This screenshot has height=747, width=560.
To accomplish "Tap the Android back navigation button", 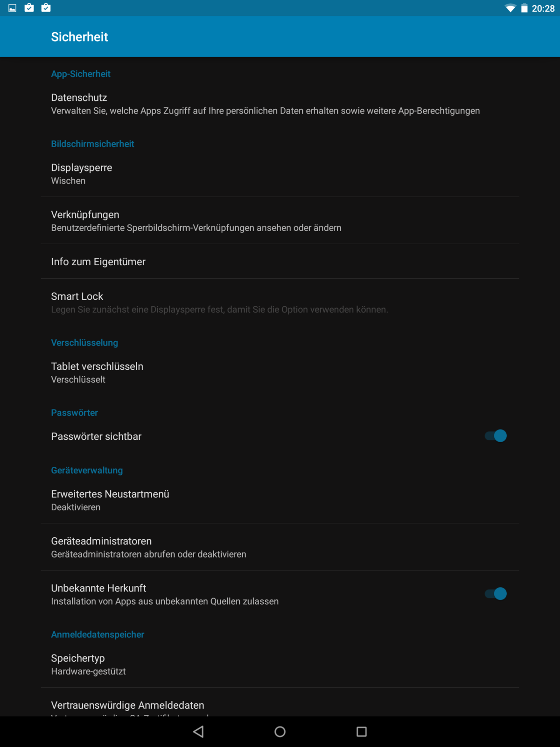I will [x=198, y=732].
